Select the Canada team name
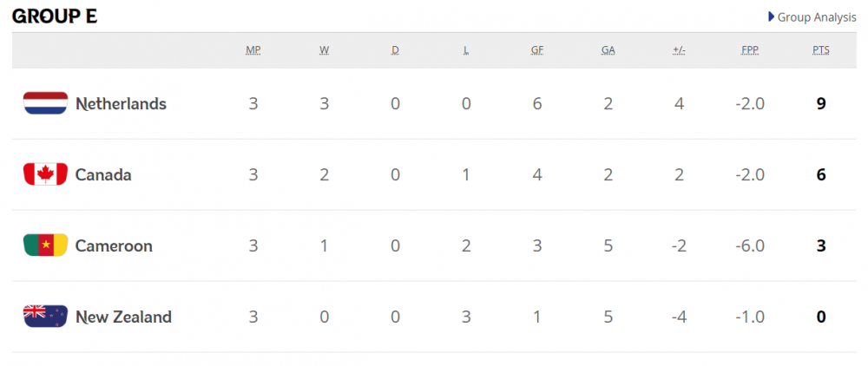The image size is (868, 366). pos(103,174)
